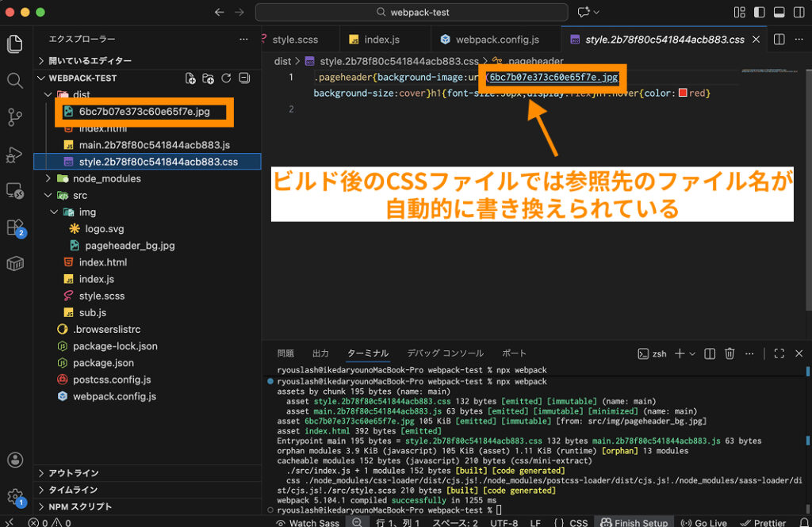Expand the アウトライン section
Screen dimensions: 812x527
pos(72,472)
